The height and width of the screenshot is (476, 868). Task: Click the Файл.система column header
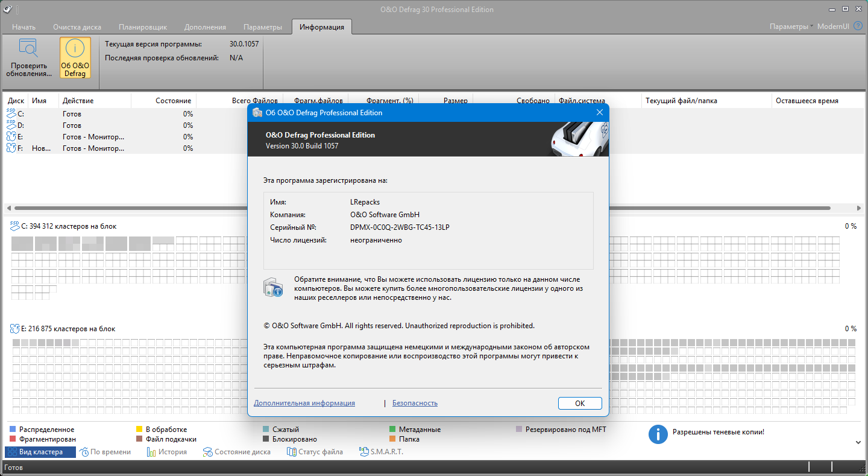(598, 101)
